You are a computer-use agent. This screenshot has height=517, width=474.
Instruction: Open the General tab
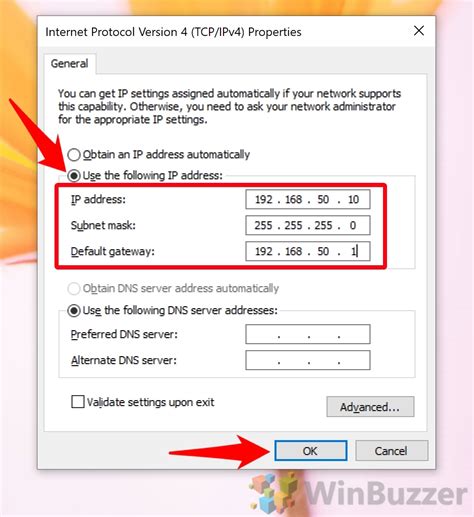(x=69, y=63)
